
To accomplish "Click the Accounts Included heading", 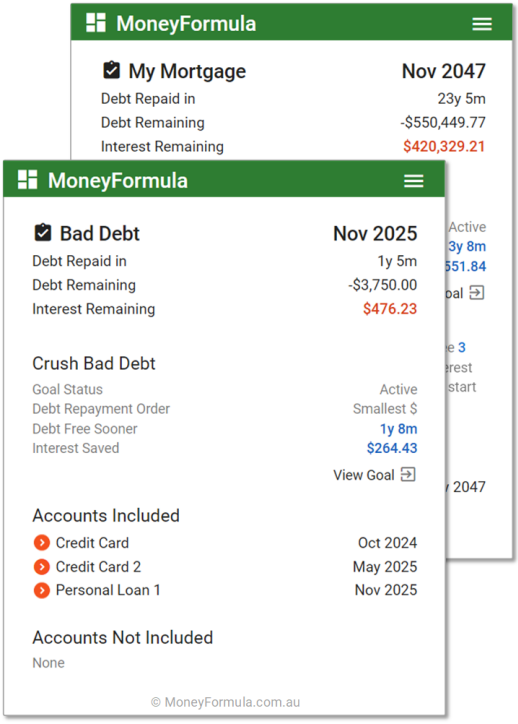I will (106, 516).
